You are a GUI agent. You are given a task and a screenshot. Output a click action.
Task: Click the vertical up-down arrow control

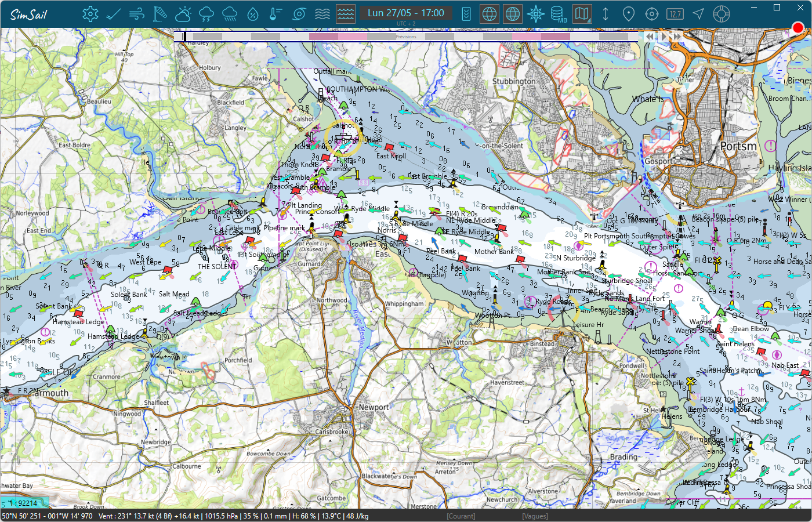coord(606,14)
